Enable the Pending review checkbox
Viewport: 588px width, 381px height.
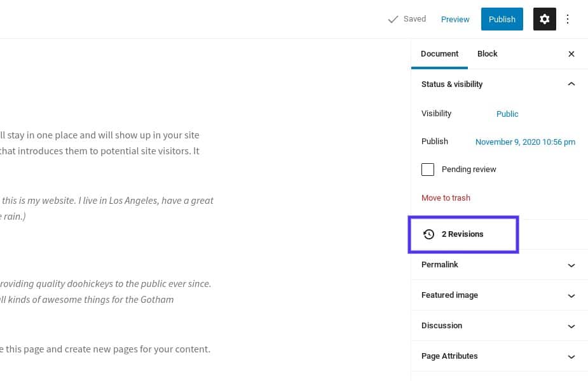click(428, 170)
